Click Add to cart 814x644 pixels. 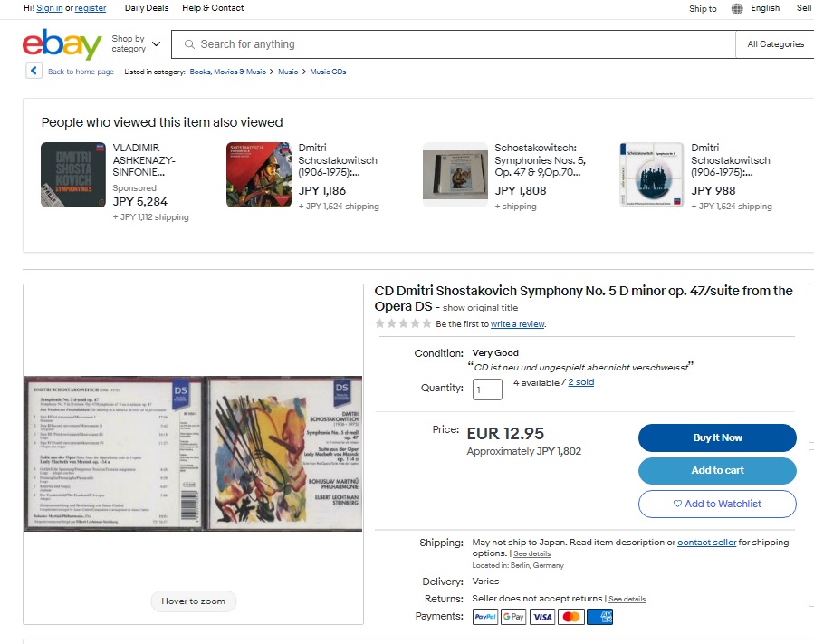717,470
